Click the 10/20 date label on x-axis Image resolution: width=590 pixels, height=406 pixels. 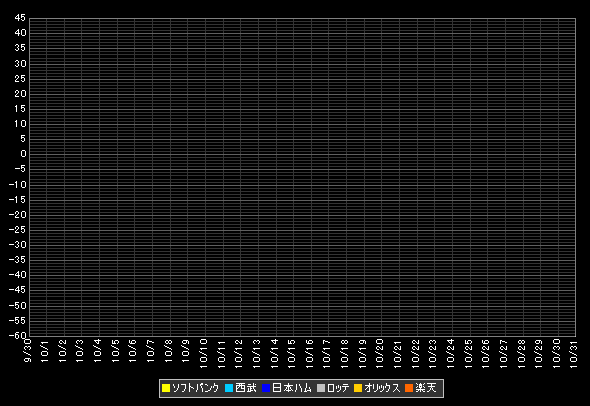[x=380, y=353]
